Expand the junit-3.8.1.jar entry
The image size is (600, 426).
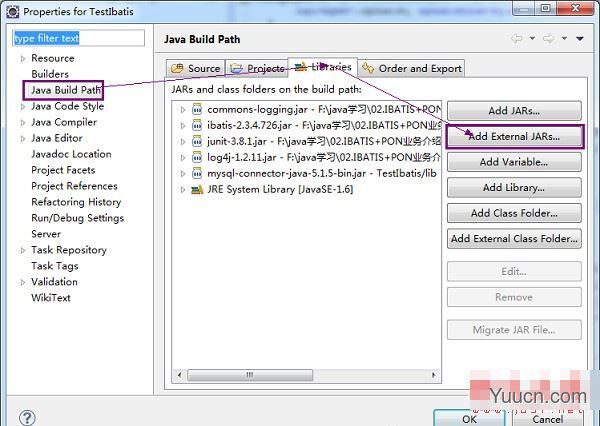click(x=183, y=141)
